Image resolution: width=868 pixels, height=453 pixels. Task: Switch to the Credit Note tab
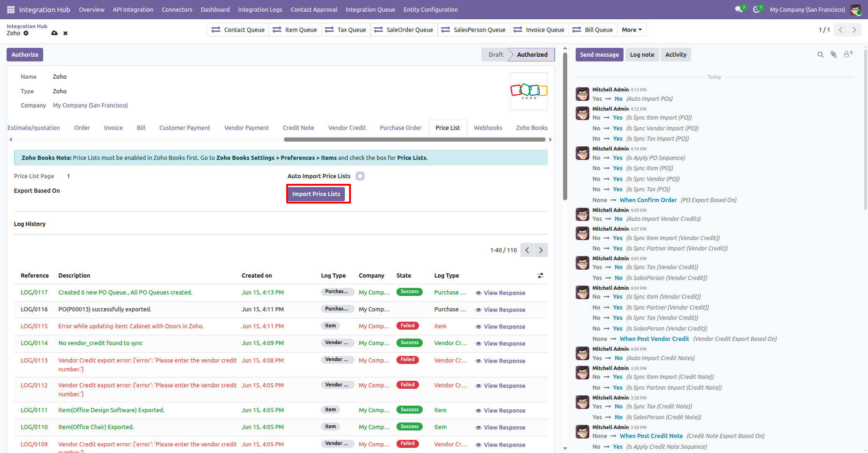(x=298, y=128)
